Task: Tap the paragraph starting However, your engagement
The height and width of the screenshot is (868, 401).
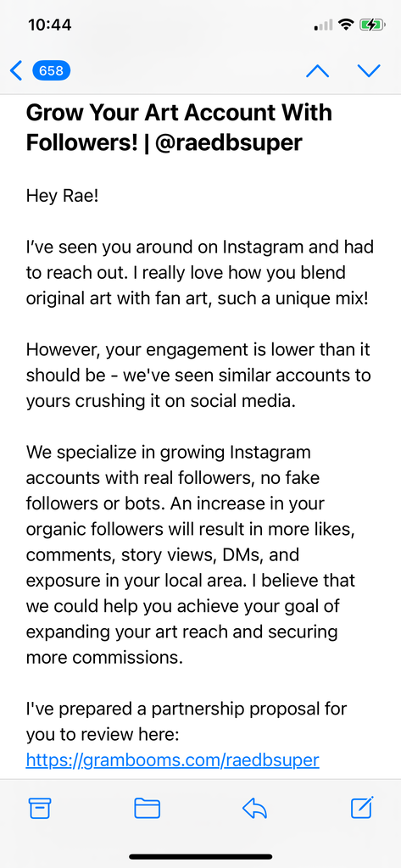Action: pos(198,376)
